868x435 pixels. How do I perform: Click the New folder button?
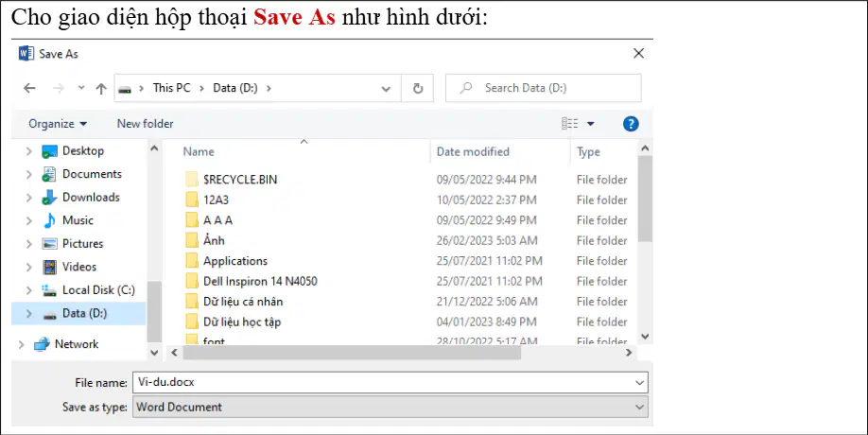145,124
